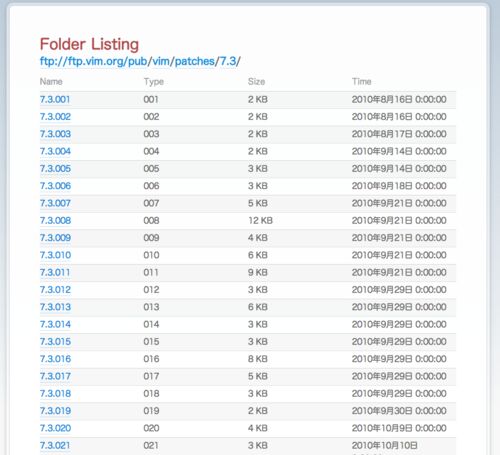Screen dimensions: 500x455
Task: Open the 7.3.018 patch link
Action: pos(55,394)
